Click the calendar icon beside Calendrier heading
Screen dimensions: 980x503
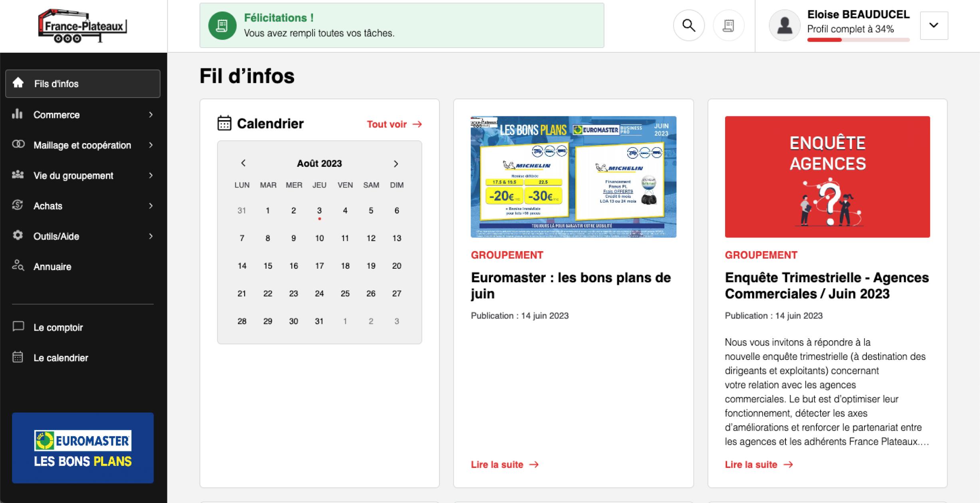point(224,123)
